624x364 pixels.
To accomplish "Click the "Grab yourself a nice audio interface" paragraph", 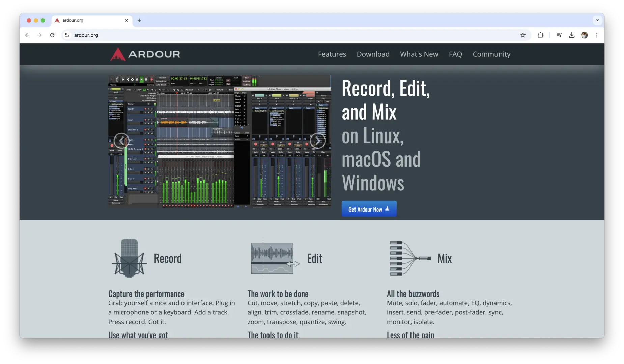I will pos(172,312).
